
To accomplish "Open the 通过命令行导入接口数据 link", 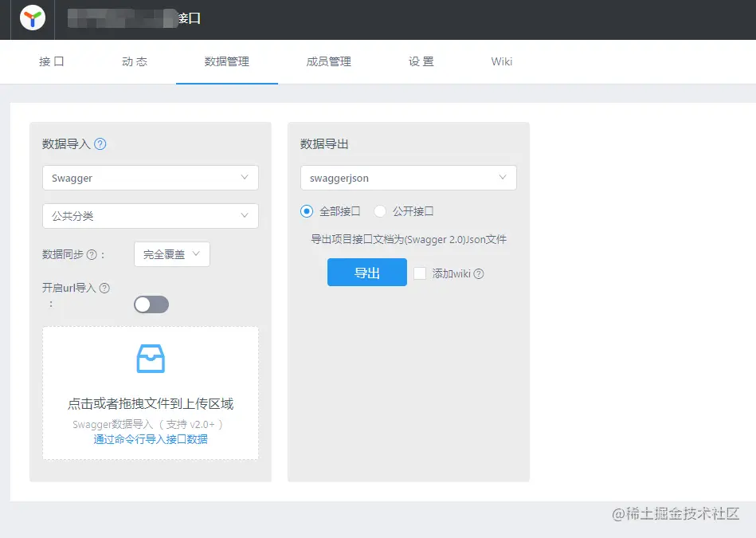I will (x=151, y=439).
